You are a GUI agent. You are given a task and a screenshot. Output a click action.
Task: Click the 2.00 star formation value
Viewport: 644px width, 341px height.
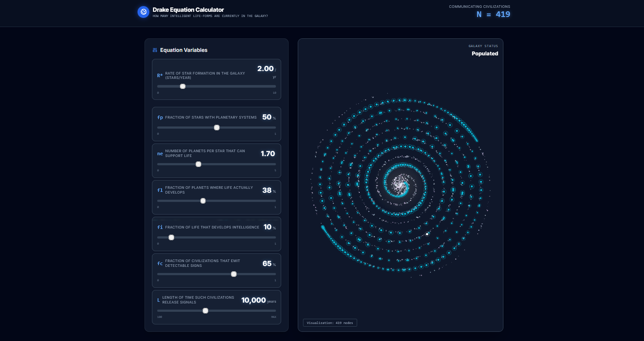click(x=265, y=68)
